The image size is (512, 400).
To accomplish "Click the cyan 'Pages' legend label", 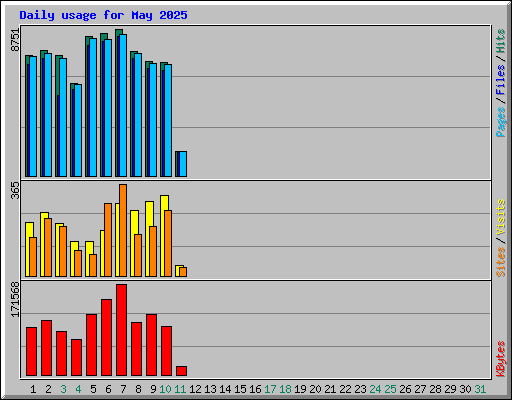I will [501, 122].
